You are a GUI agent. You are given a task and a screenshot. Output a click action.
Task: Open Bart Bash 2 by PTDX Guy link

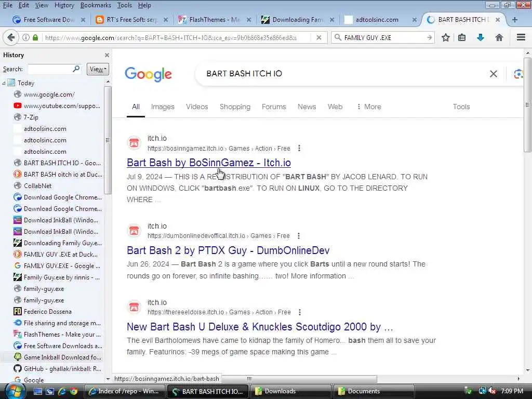click(x=228, y=250)
